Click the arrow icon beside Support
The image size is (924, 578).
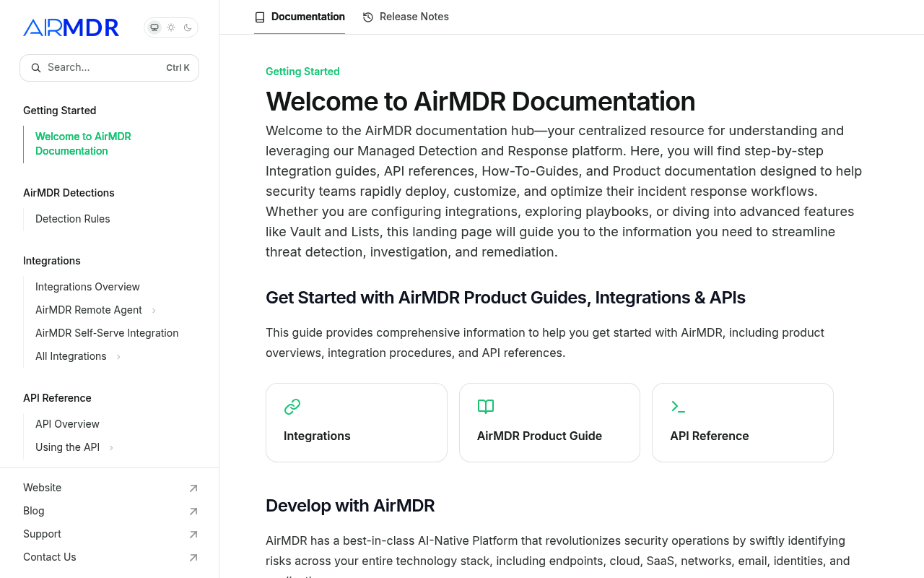coord(193,535)
